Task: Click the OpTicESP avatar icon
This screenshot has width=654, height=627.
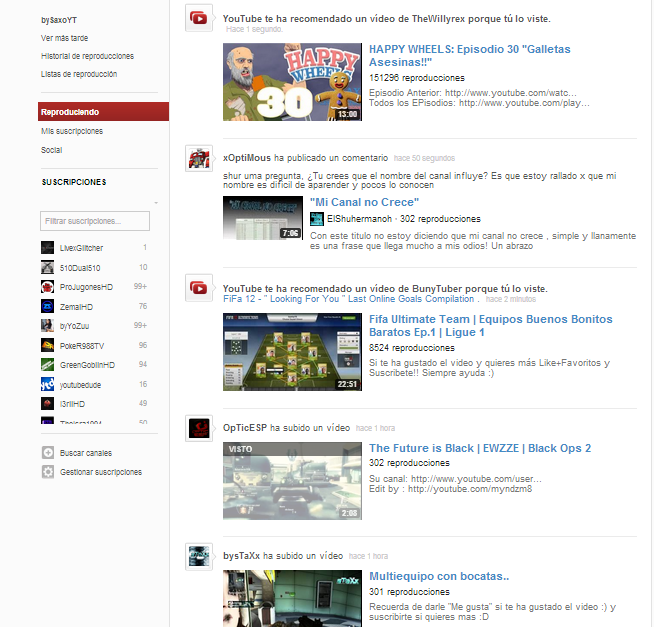Action: point(199,428)
